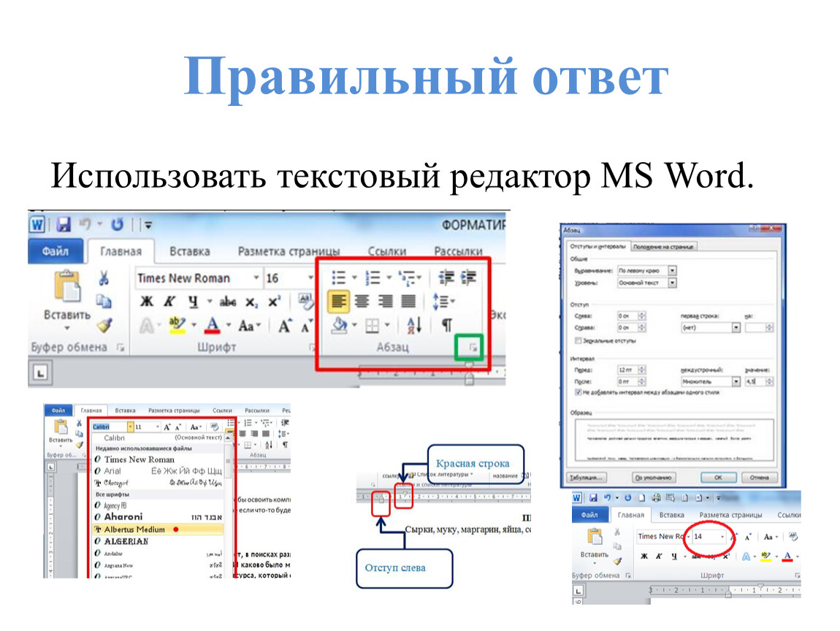
Task: Click Cut scissors in the size-16 ribbon
Action: click(x=104, y=278)
